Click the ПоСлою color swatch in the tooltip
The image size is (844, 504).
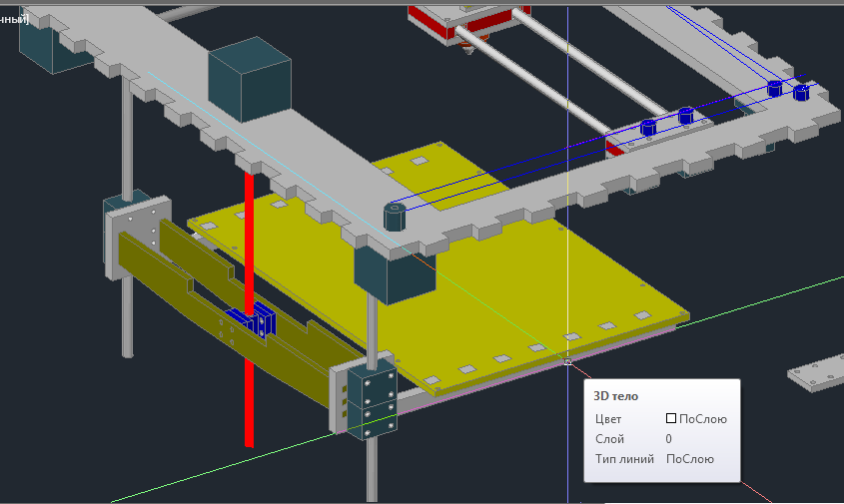[x=672, y=419]
